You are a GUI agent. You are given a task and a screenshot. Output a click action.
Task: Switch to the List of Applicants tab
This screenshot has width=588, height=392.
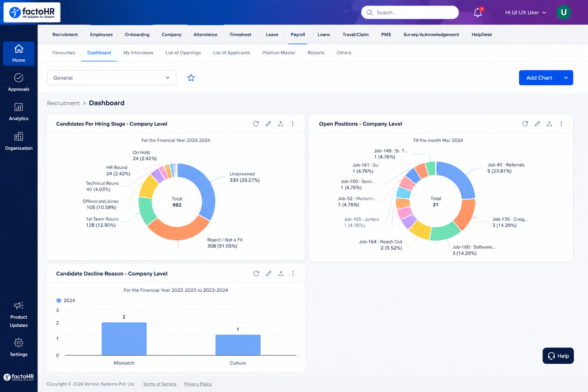coord(232,53)
